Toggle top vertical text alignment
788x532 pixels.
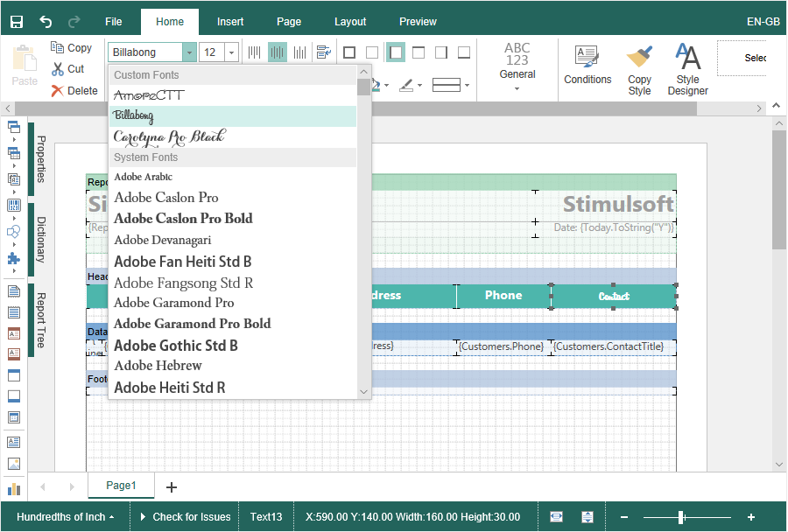pyautogui.click(x=255, y=52)
